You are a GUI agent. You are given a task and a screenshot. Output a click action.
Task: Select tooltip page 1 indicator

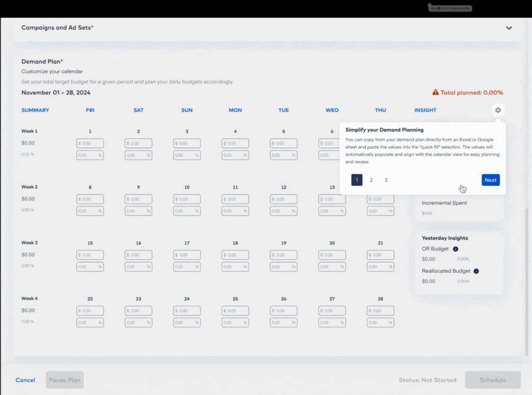pos(357,180)
